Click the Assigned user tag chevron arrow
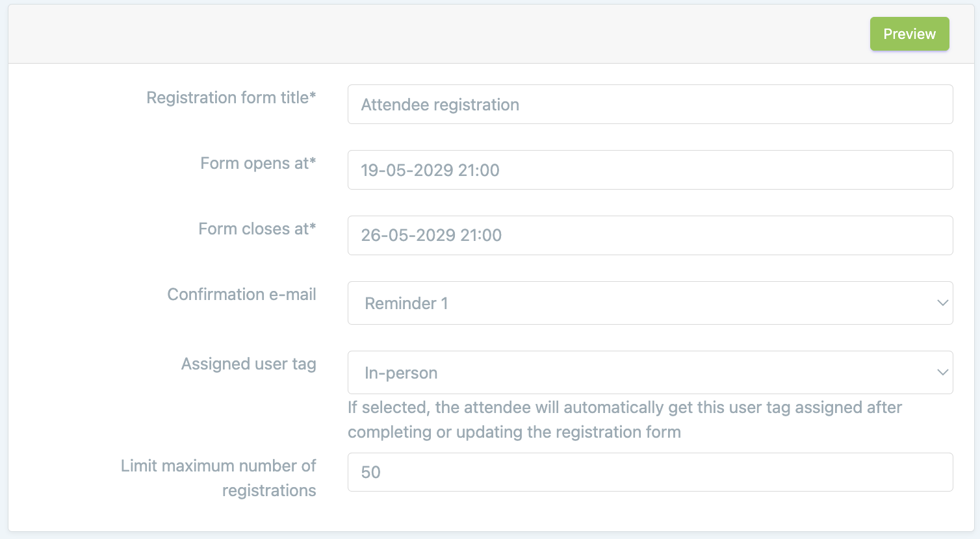Viewport: 980px width, 539px height. click(942, 373)
